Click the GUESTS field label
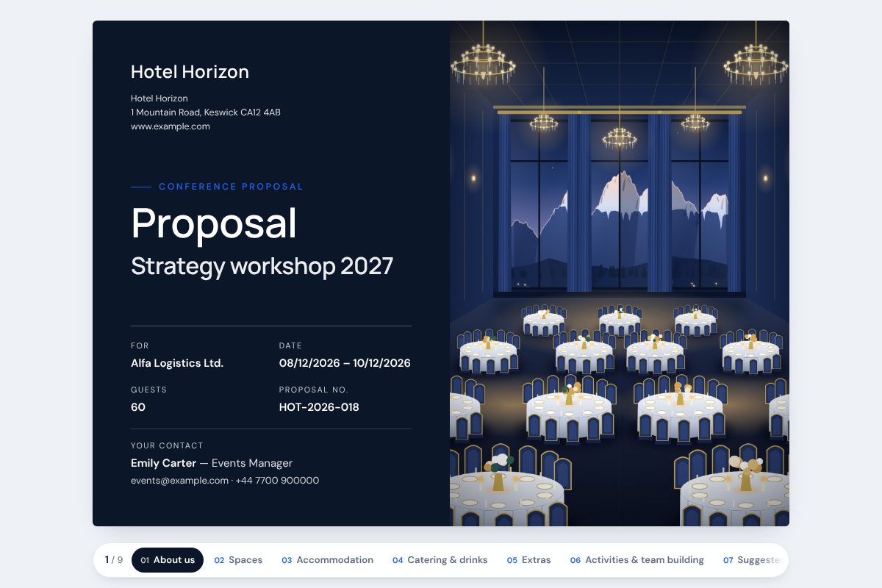This screenshot has width=882, height=588. (148, 390)
